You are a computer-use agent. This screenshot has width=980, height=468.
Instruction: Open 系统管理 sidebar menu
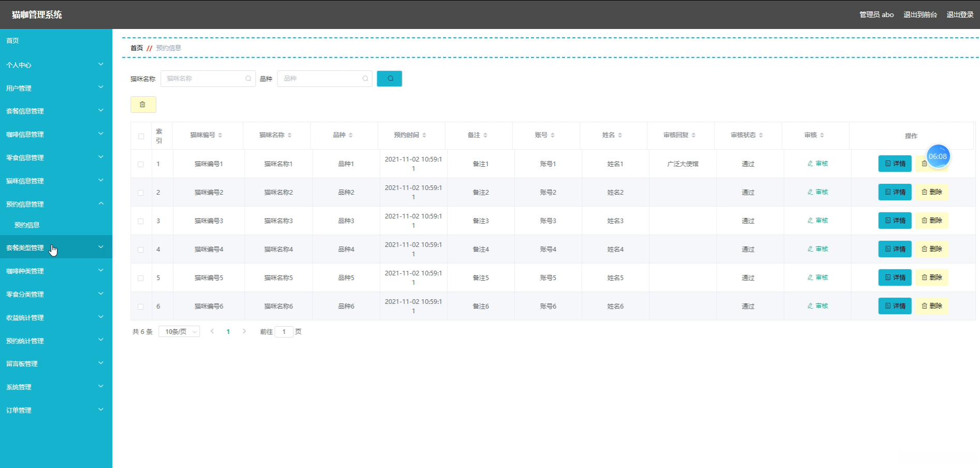56,387
